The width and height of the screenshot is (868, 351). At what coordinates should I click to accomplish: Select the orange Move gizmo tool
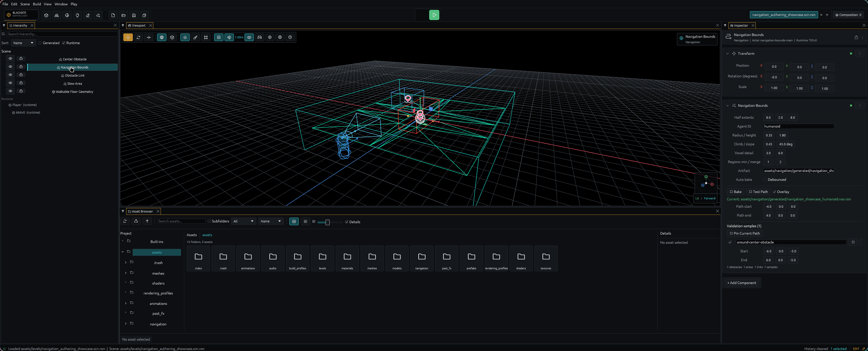click(x=128, y=38)
